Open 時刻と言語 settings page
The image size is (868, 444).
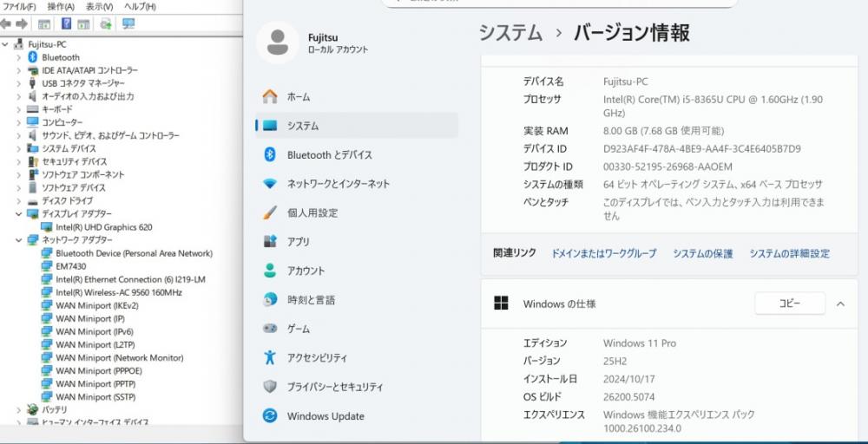tap(357, 300)
